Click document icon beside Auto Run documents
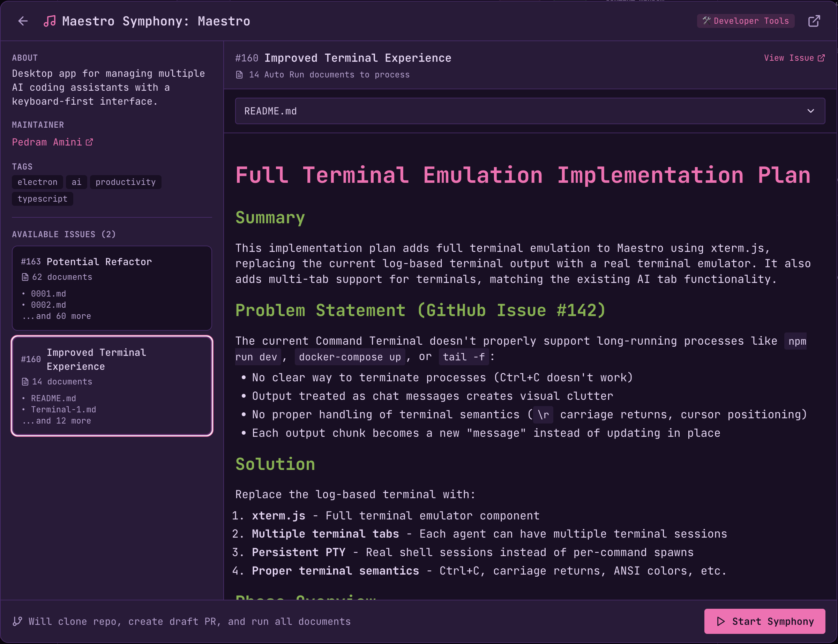This screenshot has height=644, width=838. (x=239, y=75)
